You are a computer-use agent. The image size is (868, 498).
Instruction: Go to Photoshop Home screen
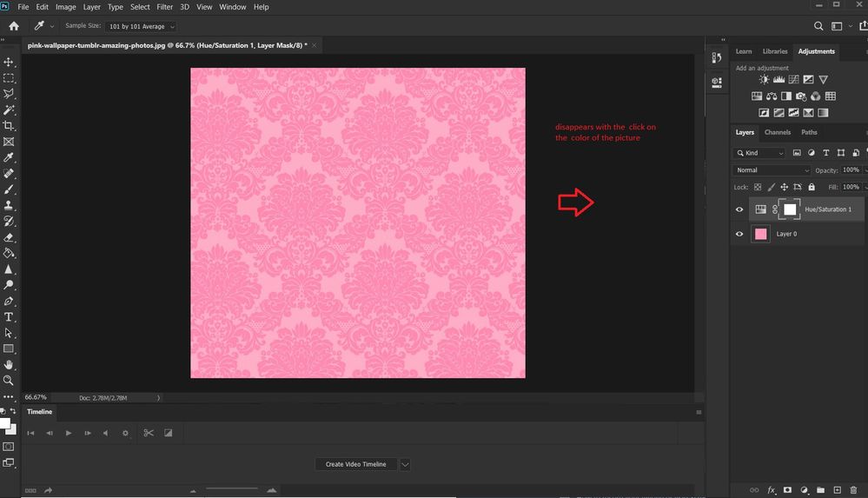14,26
